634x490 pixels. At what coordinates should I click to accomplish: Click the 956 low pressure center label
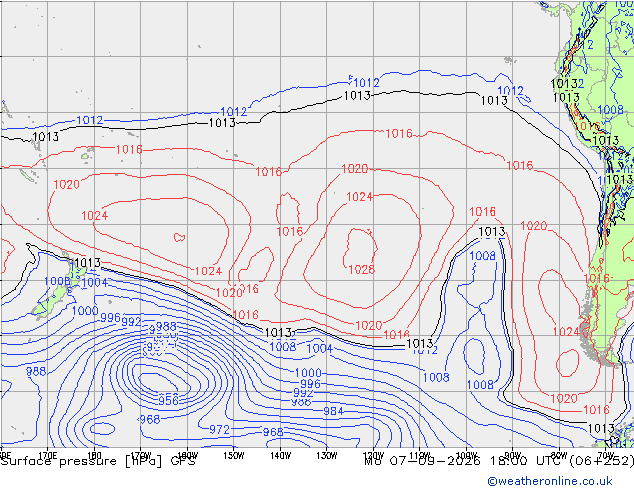pyautogui.click(x=168, y=400)
